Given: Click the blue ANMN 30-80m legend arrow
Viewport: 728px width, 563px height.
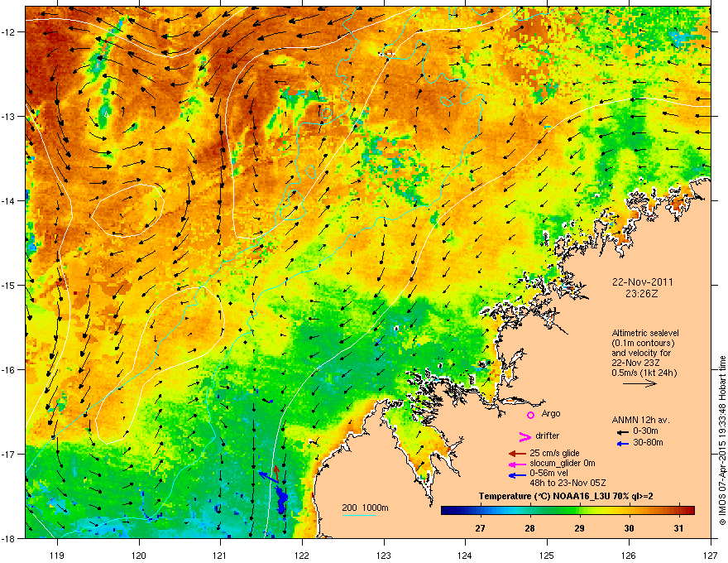Looking at the screenshot, I should click(623, 444).
